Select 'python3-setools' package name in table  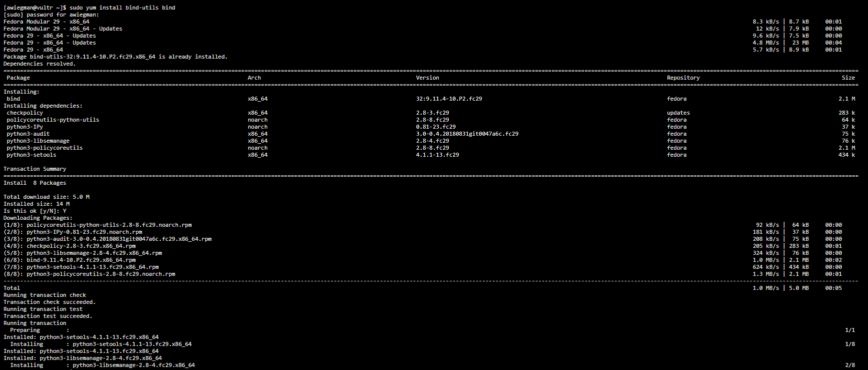point(31,155)
